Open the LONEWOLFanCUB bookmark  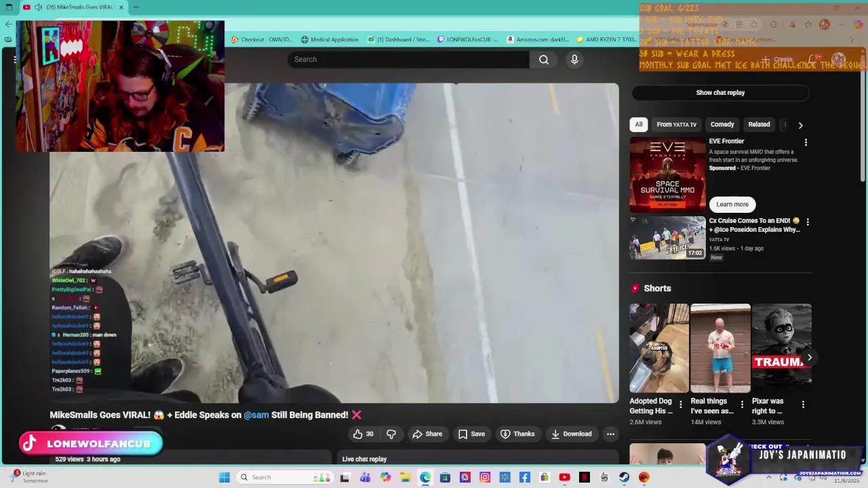click(468, 39)
